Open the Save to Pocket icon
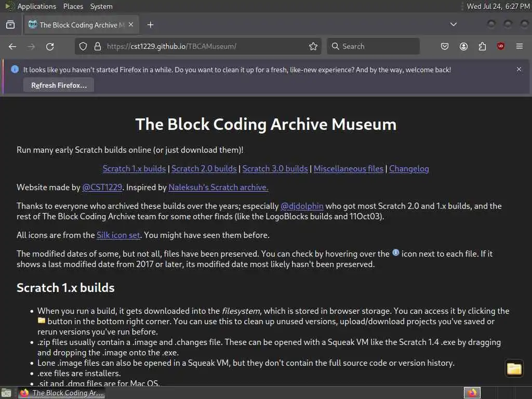This screenshot has height=399, width=532. (x=445, y=46)
